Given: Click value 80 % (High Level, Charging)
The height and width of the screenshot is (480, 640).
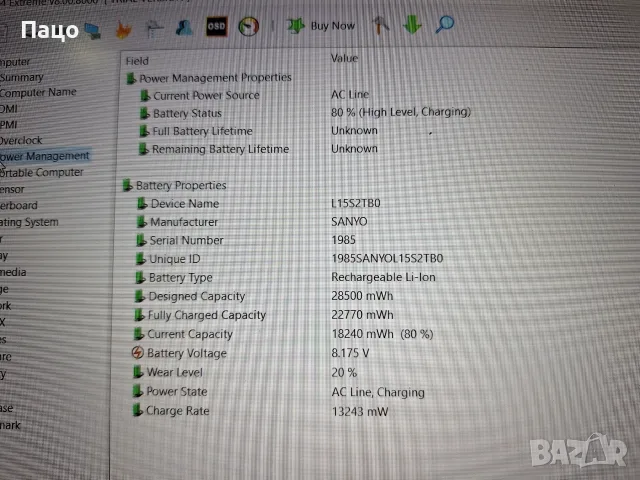Looking at the screenshot, I should click(401, 112).
